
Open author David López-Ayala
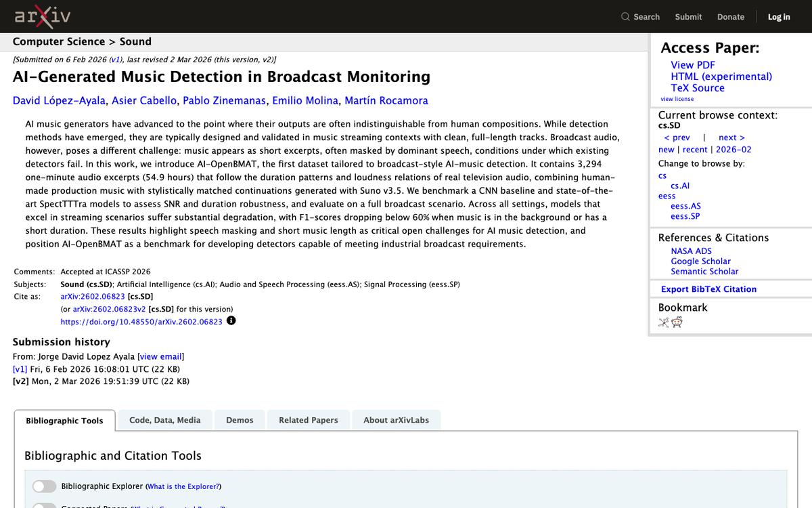(59, 101)
